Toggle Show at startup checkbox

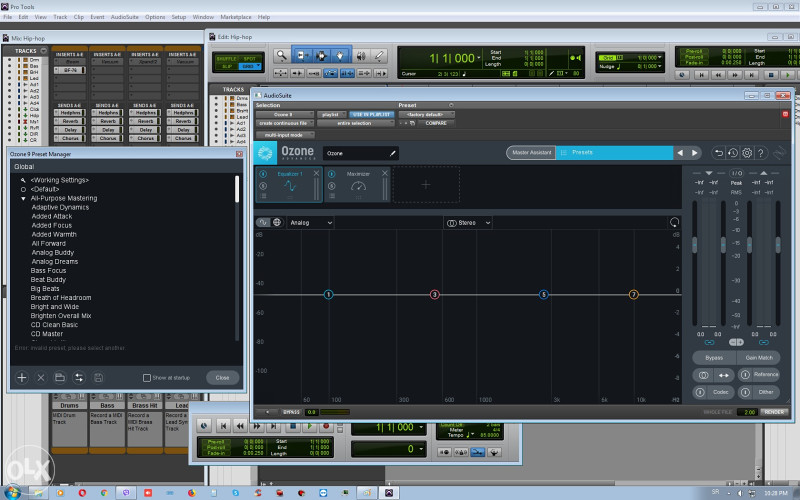147,378
